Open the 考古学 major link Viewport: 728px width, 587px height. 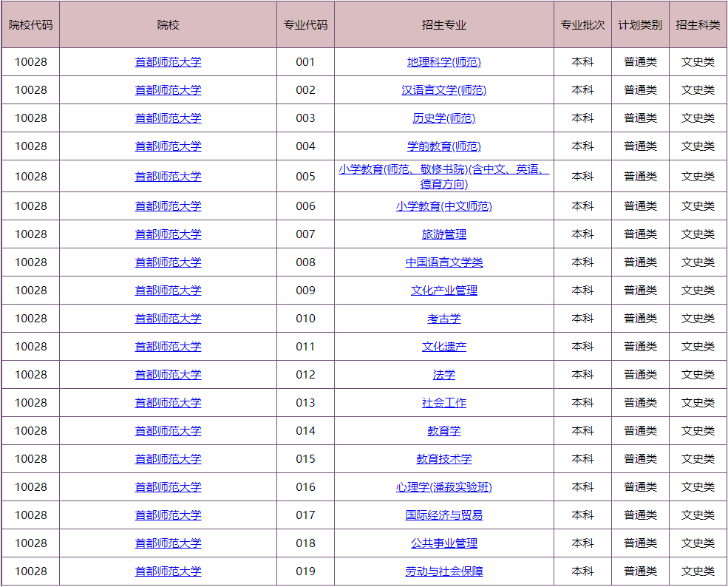(x=444, y=319)
